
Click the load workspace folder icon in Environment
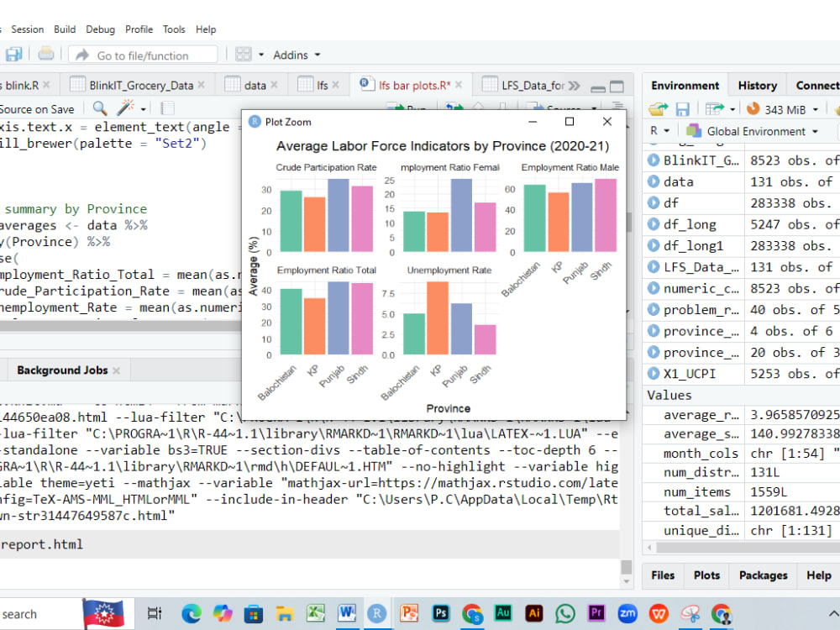[658, 109]
